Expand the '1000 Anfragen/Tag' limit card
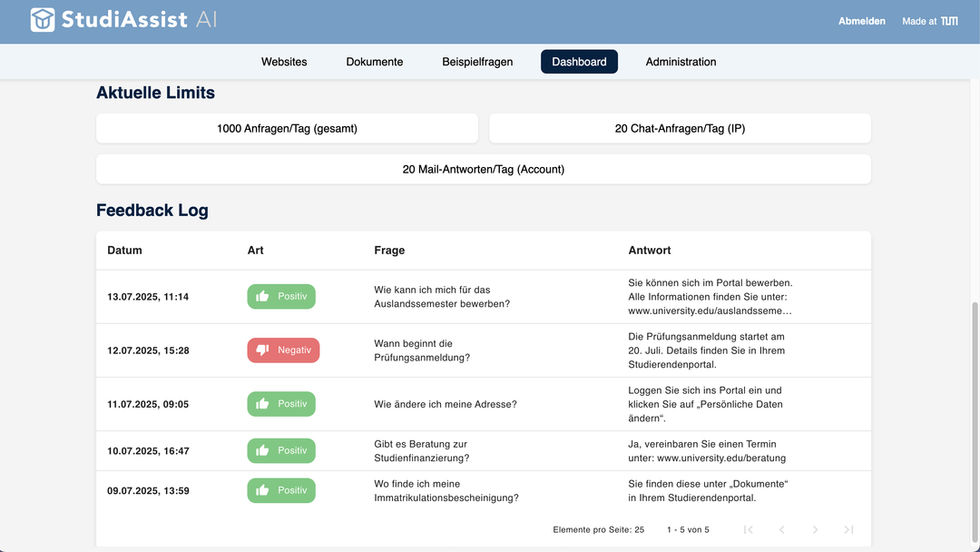 (287, 128)
